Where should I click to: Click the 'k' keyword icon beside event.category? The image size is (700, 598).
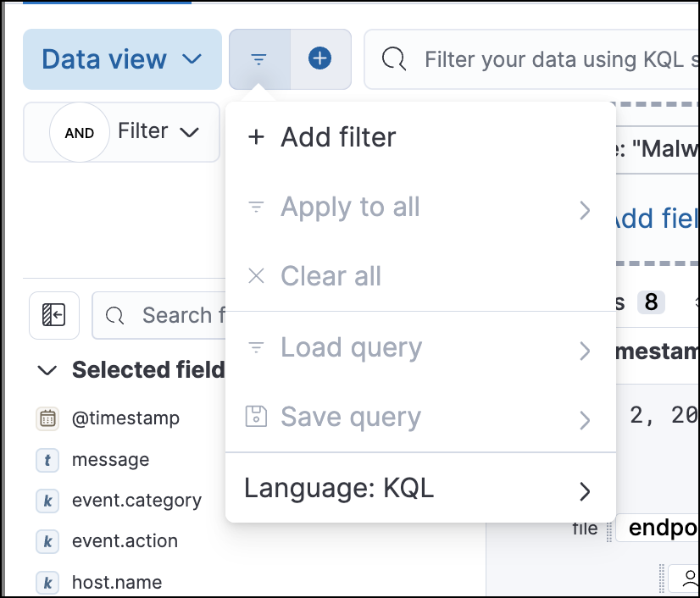(47, 500)
